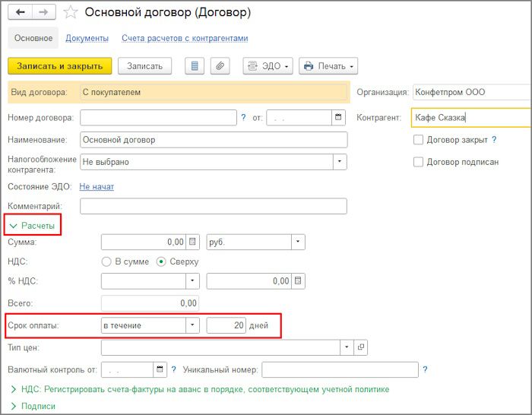
Task: Click help question mark near Номер договора
Action: 243,117
